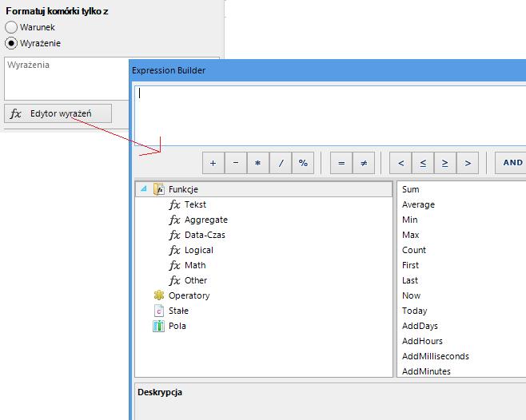
Task: Insert the equals operator
Action: pos(341,163)
